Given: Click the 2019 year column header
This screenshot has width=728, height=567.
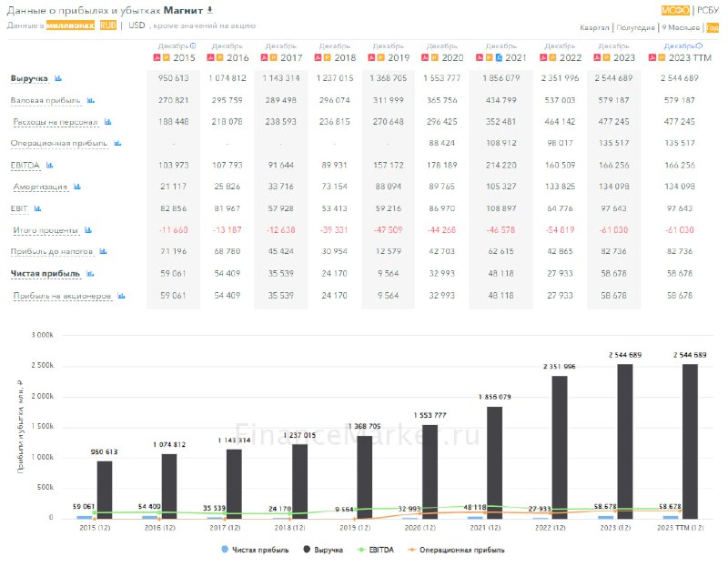Looking at the screenshot, I should (399, 57).
